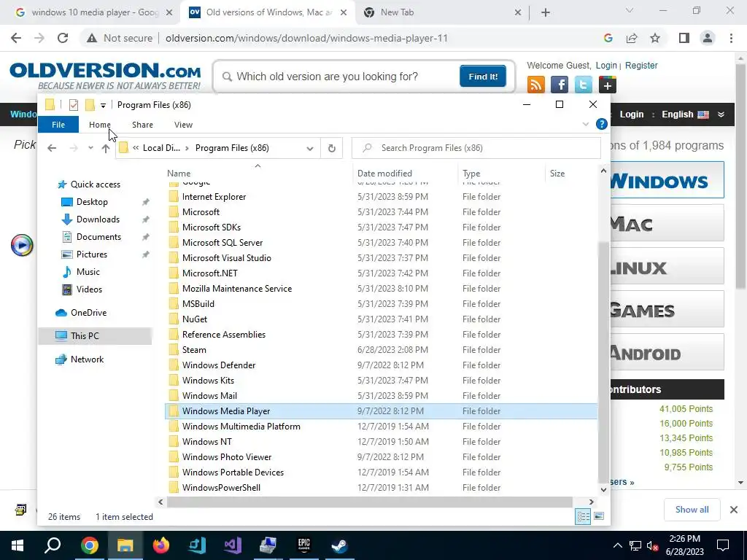Open Chrome profile avatar icon
Image resolution: width=747 pixels, height=560 pixels.
tap(708, 38)
